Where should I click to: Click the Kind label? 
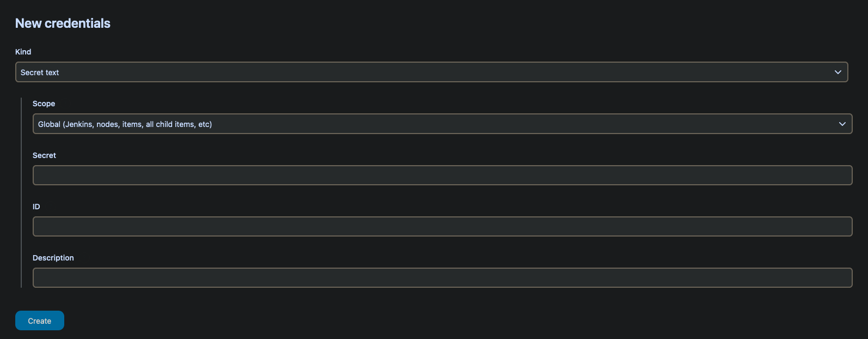(23, 52)
